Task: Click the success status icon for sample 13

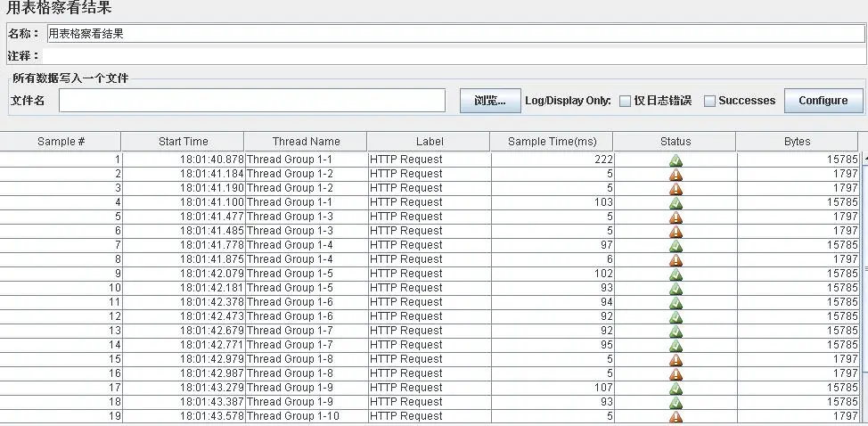Action: click(676, 332)
